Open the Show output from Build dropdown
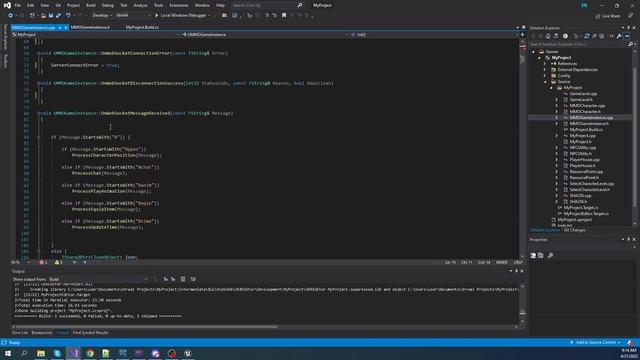640x360 pixels. [x=98, y=279]
